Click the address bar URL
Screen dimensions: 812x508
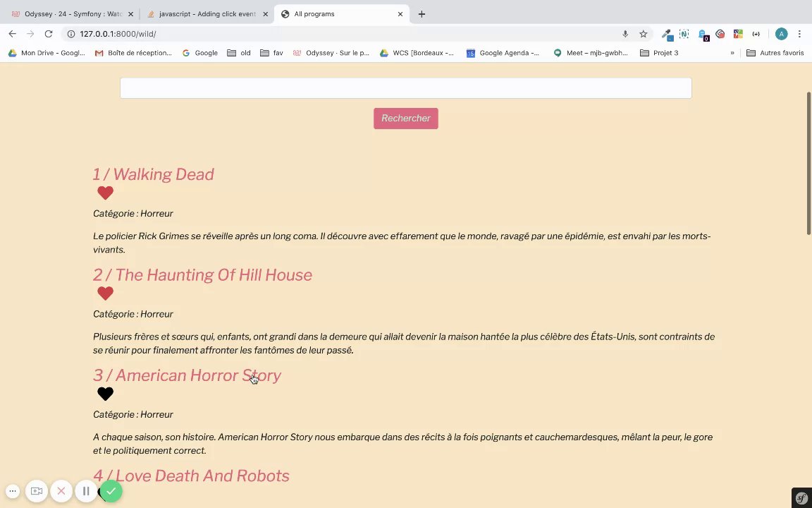tap(118, 34)
